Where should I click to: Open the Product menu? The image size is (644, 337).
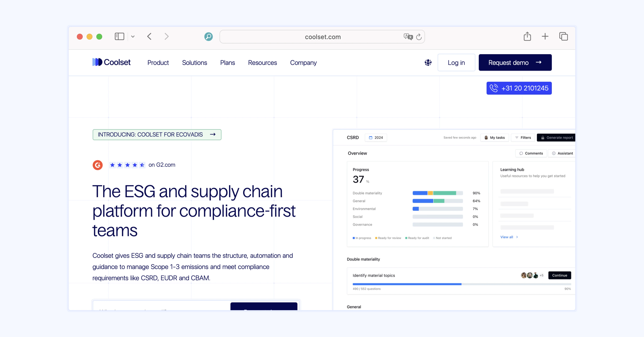click(x=158, y=63)
